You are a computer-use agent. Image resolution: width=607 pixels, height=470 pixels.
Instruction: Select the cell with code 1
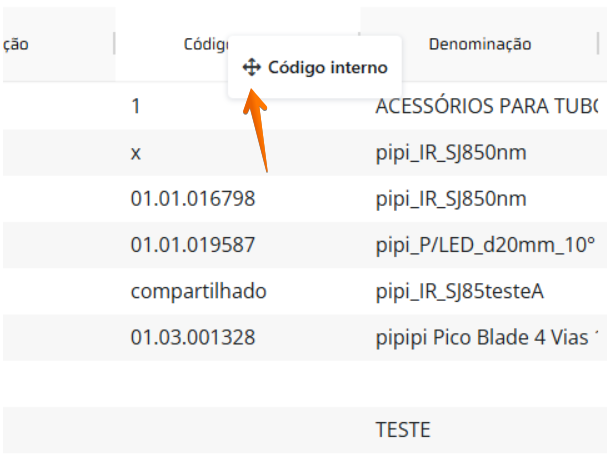click(135, 107)
